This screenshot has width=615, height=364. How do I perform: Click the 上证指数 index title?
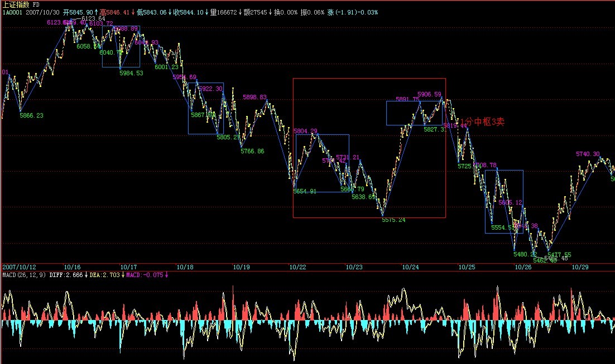[16, 4]
